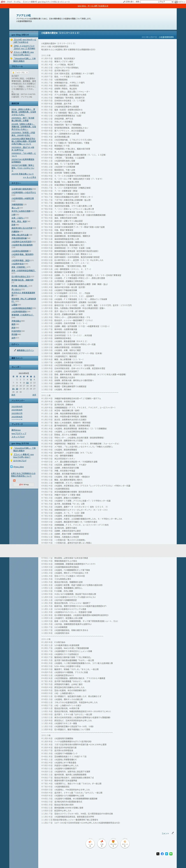Open category 島田清次郎と石川の作家
Screen dimensions: 186x868
[x=22, y=228]
